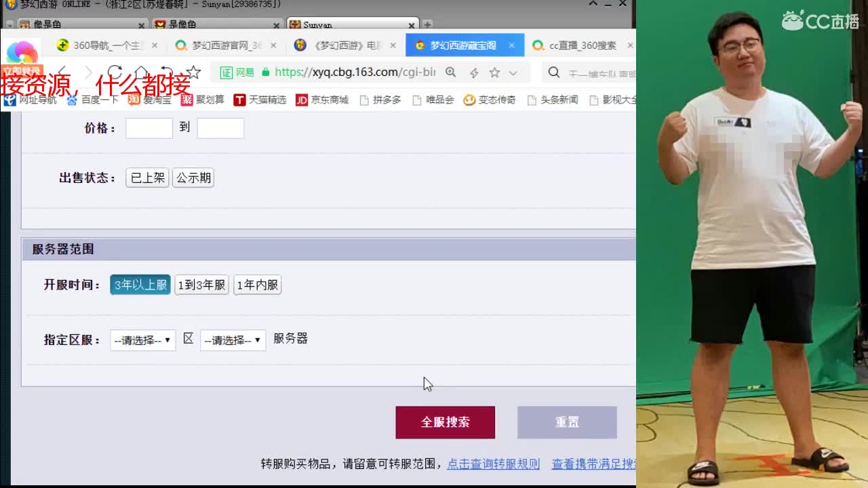Click the lightning speed-mode icon
The image size is (868, 488).
click(x=474, y=73)
